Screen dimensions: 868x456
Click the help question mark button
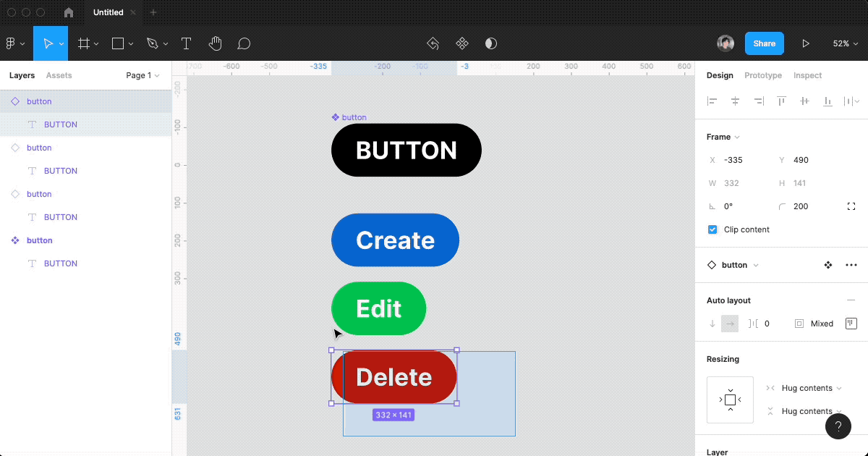[838, 426]
